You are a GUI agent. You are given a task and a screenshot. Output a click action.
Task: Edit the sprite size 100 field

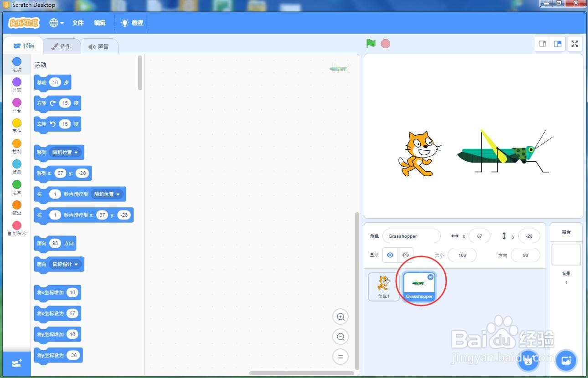pyautogui.click(x=462, y=255)
